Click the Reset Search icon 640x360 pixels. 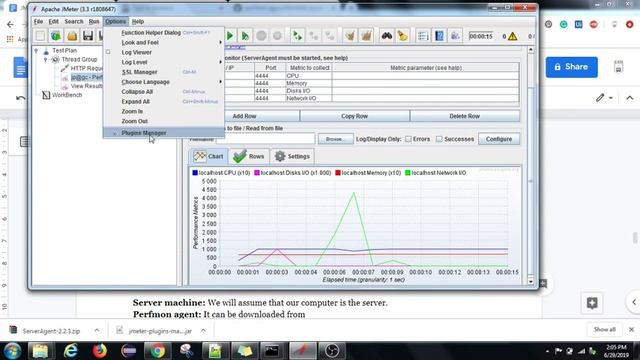(x=402, y=36)
